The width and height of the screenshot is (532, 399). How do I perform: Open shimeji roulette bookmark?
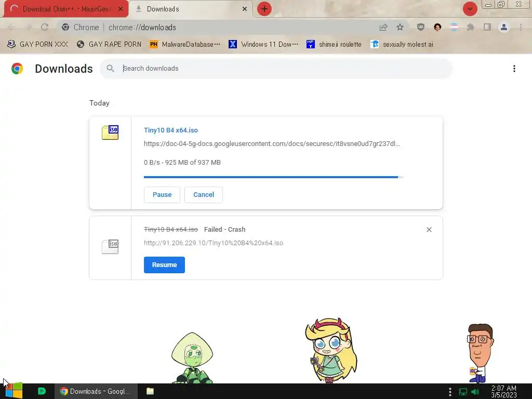click(334, 44)
